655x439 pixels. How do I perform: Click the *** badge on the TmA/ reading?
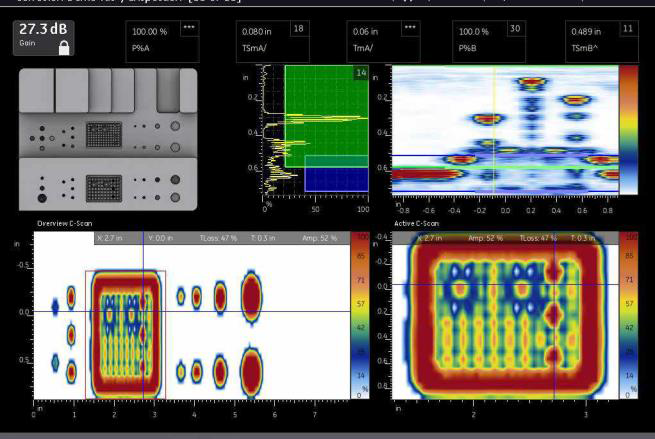410,28
